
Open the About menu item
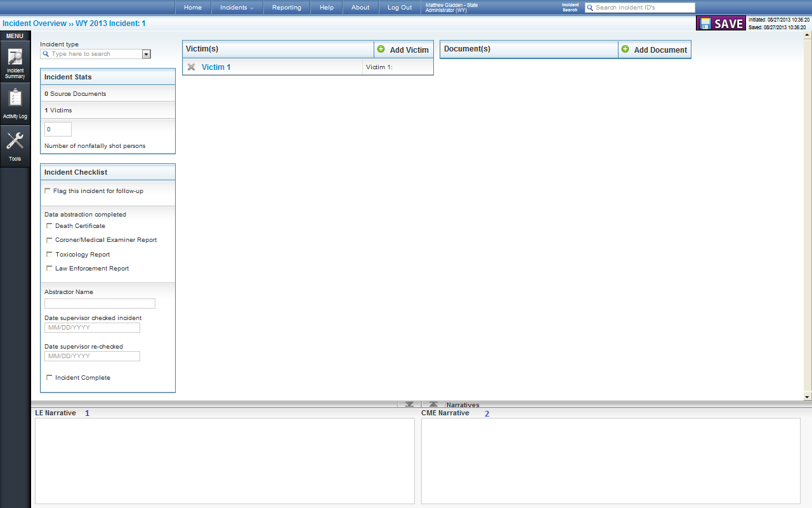[360, 8]
